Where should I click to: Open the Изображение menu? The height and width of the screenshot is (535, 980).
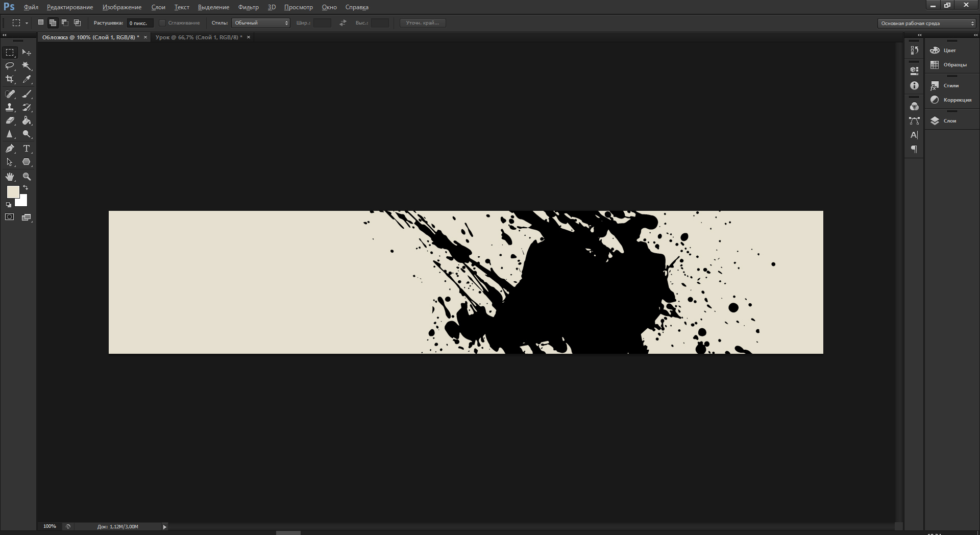tap(122, 7)
